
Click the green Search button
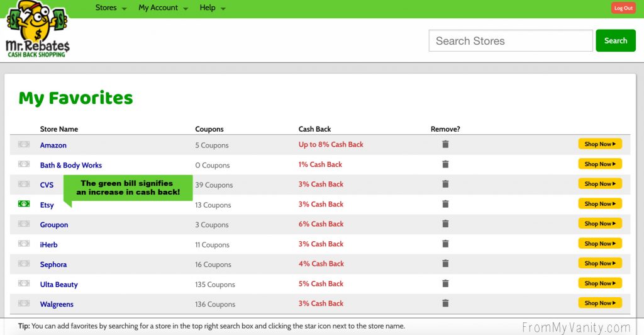coord(615,40)
